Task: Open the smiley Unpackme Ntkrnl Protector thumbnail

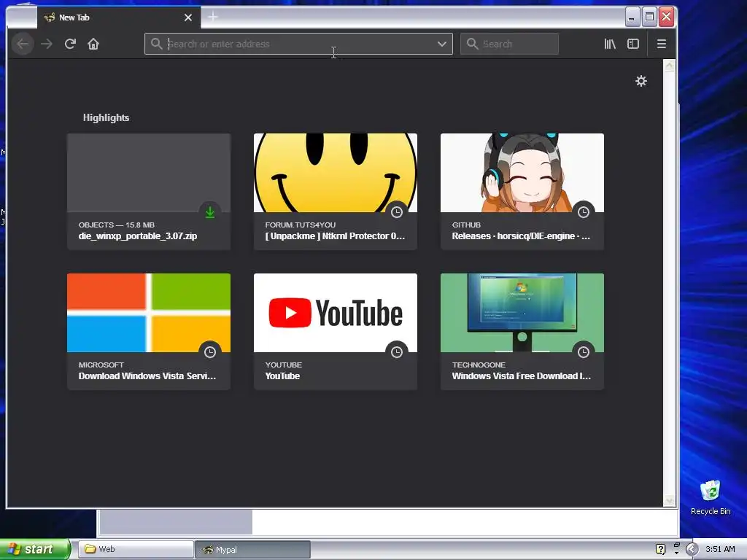Action: (x=336, y=173)
